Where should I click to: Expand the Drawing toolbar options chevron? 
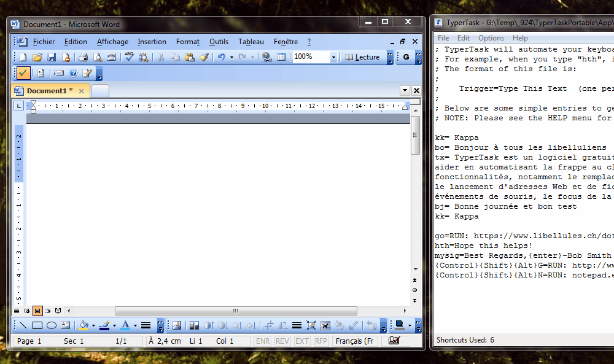[x=160, y=325]
